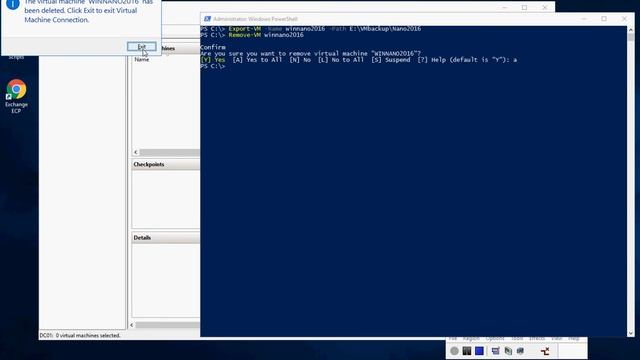640x360 pixels.
Task: Click the PowerShell vertical scrollbar thumb
Action: (631, 38)
